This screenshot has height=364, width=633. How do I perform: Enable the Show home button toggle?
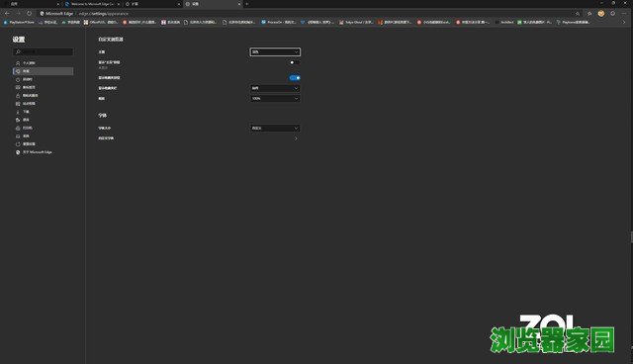[295, 62]
